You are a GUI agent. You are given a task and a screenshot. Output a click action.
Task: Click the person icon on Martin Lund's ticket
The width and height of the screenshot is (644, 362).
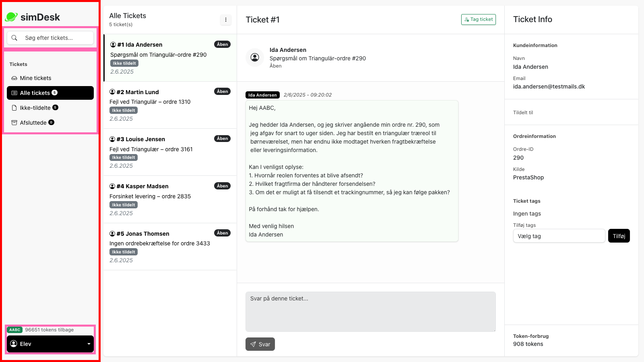pos(112,92)
